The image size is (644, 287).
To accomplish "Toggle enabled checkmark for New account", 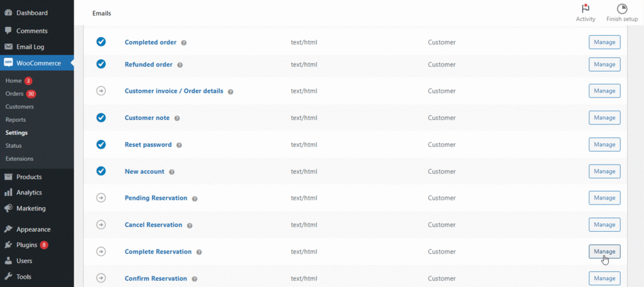I will [x=101, y=171].
